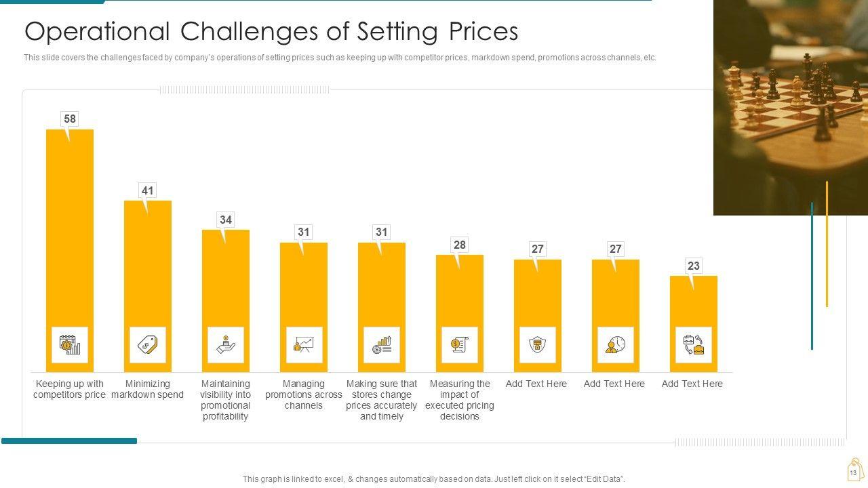The width and height of the screenshot is (868, 488).
Task: Click the last Add Text Here placeholder
Action: point(692,384)
